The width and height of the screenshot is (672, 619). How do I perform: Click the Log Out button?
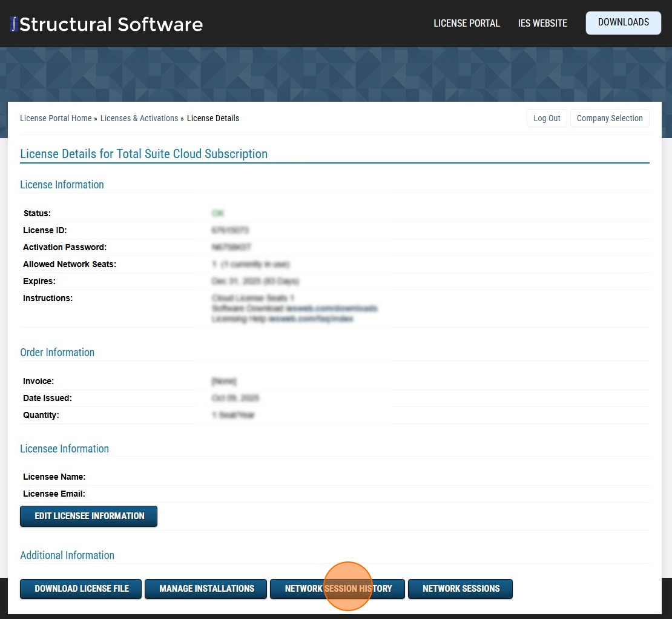547,118
